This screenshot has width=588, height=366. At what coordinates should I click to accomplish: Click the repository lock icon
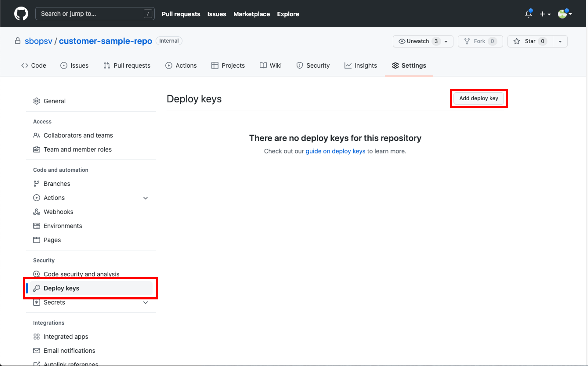[17, 41]
